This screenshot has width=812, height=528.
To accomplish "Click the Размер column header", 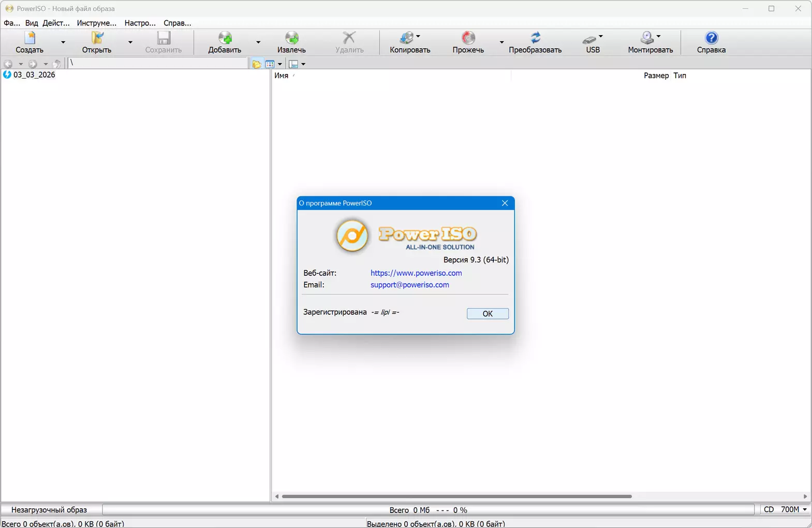I will 656,76.
